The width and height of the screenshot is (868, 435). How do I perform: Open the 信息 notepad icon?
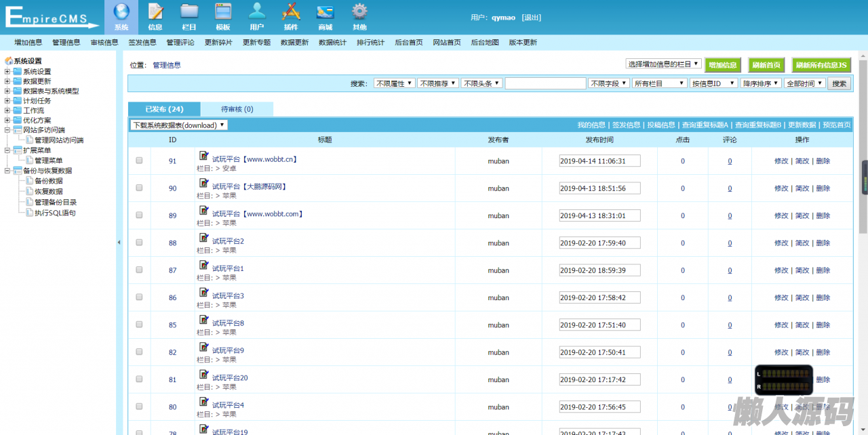point(155,12)
